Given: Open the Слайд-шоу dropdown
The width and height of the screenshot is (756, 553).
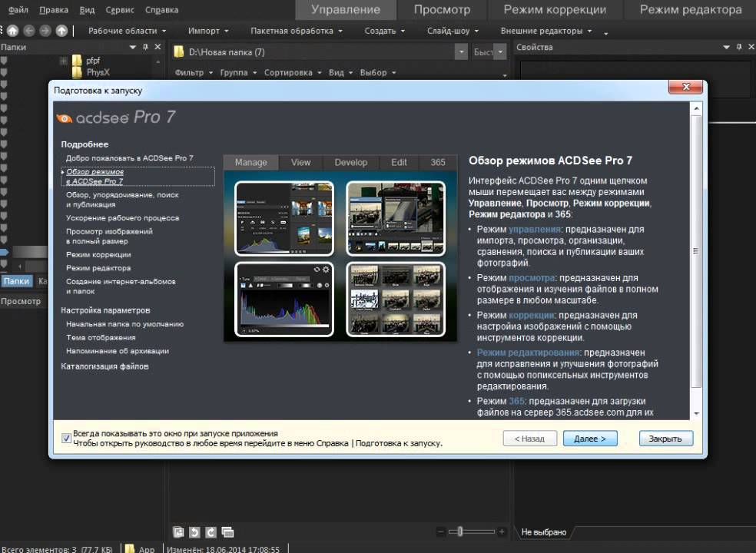Looking at the screenshot, I should tap(453, 31).
